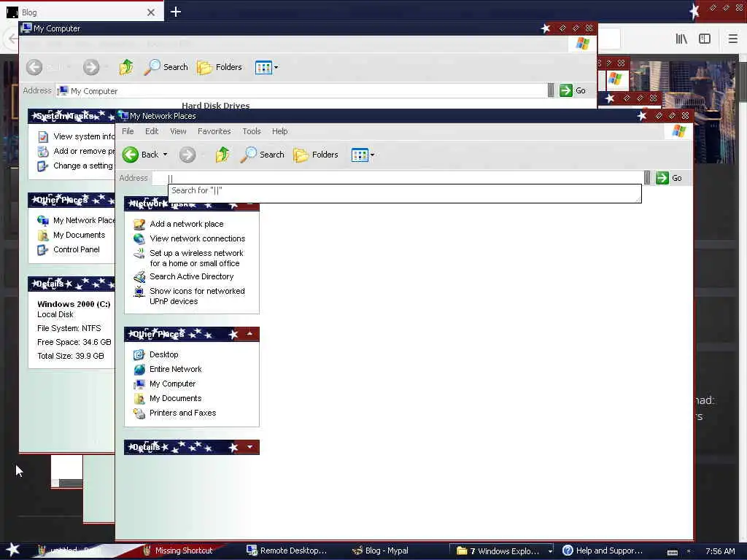Switch to Remote Desktop taskbar item

pos(287,551)
